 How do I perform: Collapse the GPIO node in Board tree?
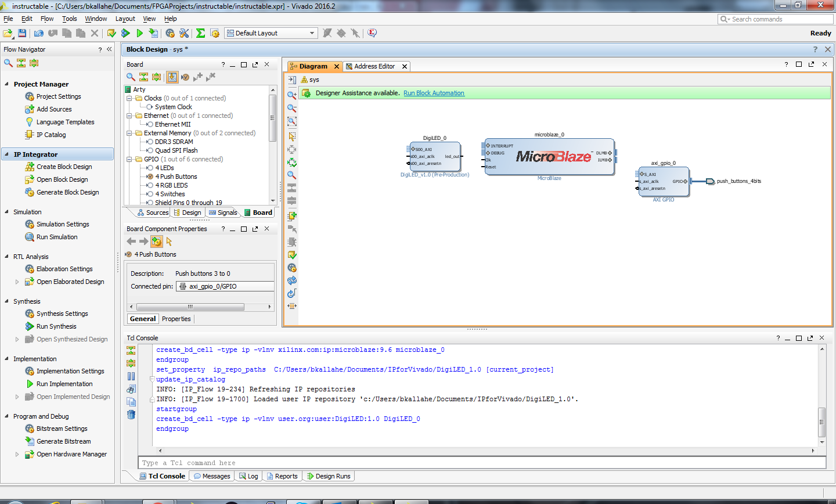coord(129,159)
